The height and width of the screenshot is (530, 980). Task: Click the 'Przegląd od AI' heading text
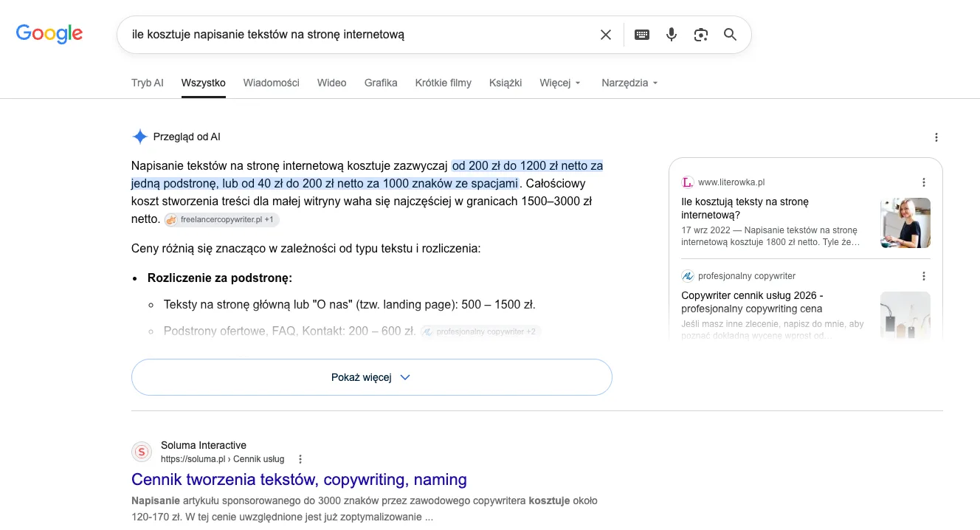tap(187, 137)
